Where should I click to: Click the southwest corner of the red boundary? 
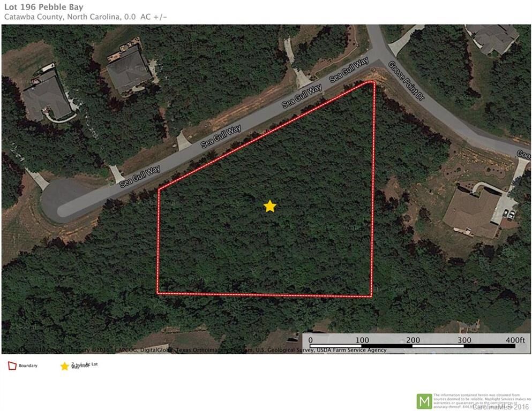(x=158, y=293)
